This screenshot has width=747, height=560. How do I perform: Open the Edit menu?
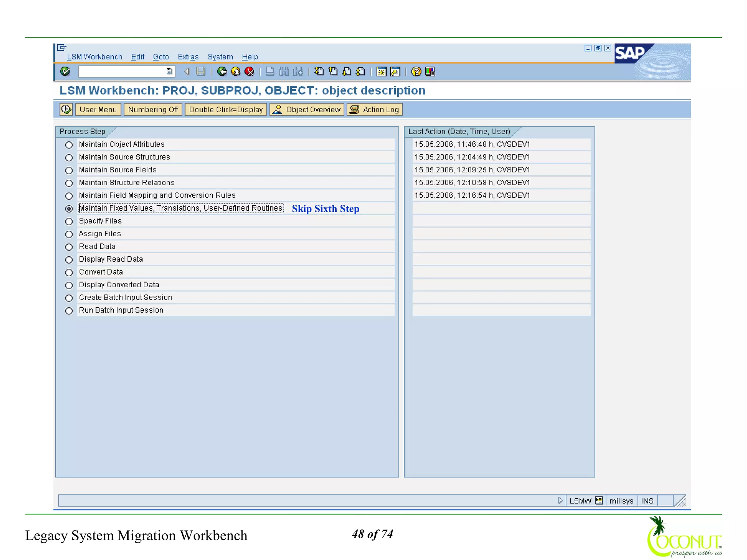pyautogui.click(x=138, y=57)
